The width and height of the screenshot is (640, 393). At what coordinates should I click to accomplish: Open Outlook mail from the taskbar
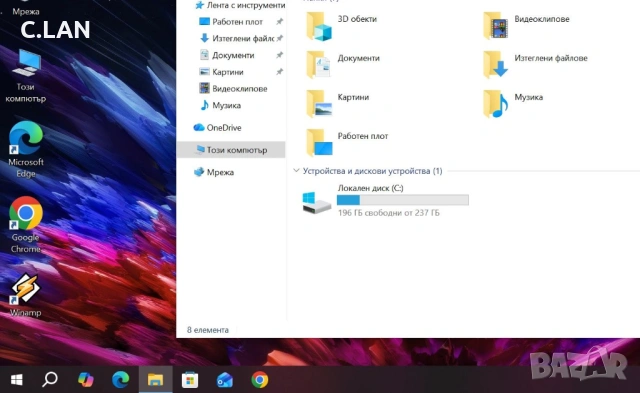tap(225, 380)
